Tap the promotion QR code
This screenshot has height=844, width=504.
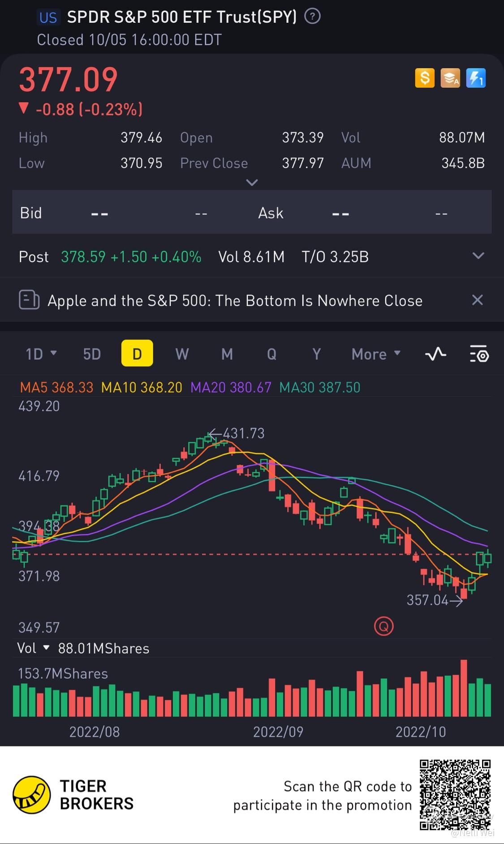tap(455, 794)
